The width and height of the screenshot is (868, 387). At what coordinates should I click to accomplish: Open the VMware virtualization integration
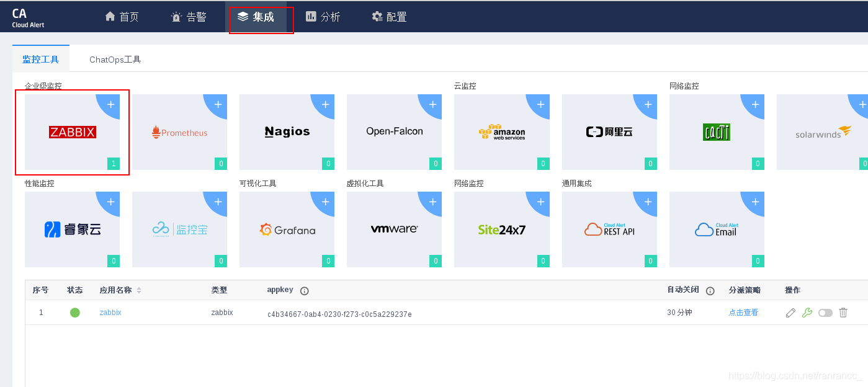tap(394, 229)
